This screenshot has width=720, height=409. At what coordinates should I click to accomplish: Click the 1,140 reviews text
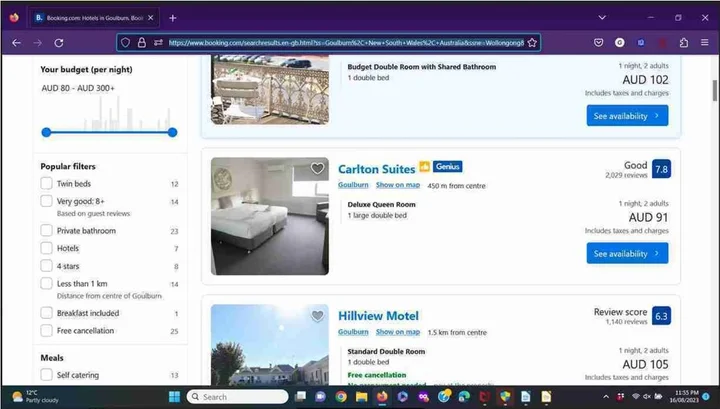[x=626, y=322]
